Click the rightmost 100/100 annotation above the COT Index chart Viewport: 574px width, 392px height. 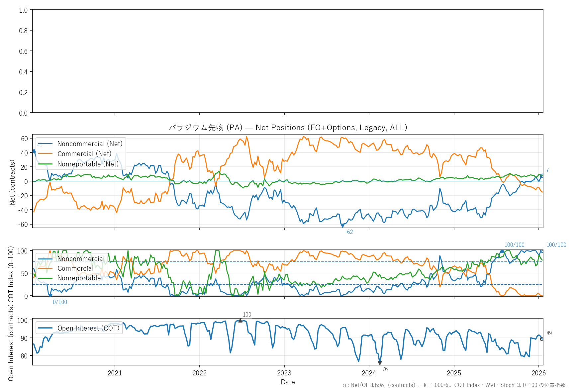556,245
